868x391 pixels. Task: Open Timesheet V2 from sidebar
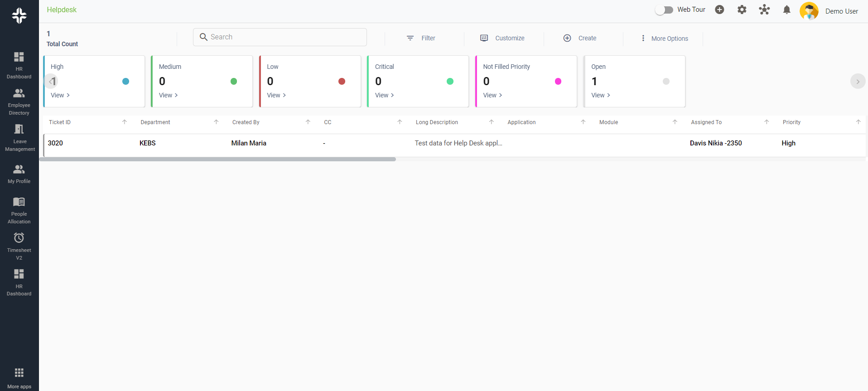19,246
